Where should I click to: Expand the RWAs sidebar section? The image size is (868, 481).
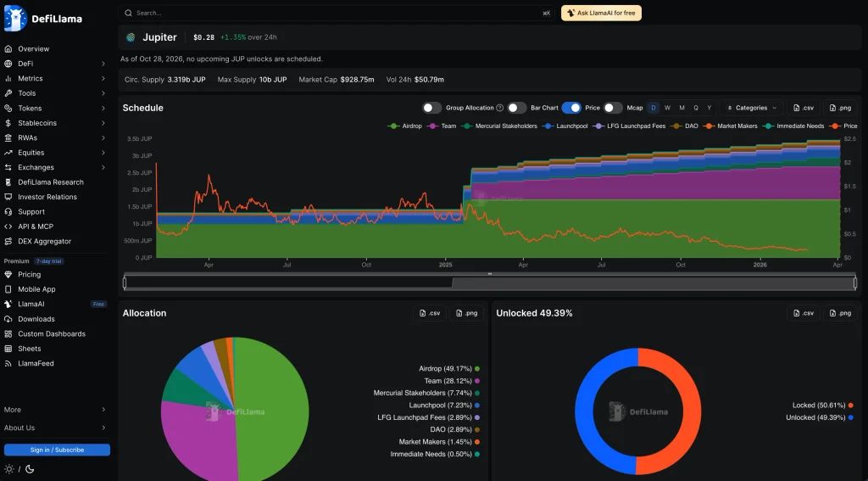103,137
